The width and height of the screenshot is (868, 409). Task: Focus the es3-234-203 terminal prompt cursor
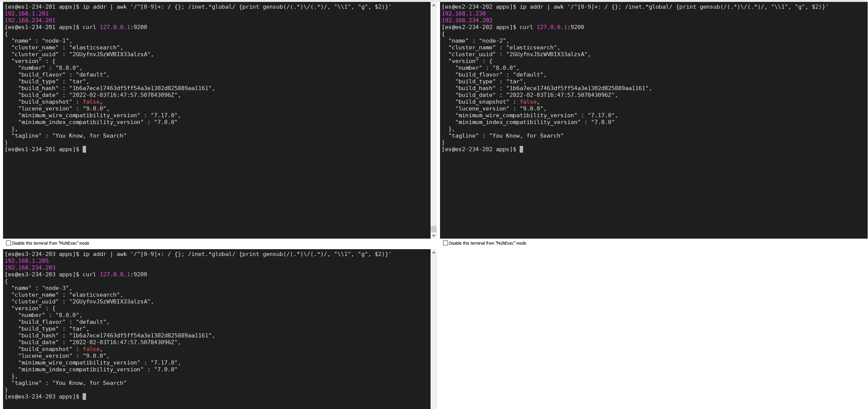pyautogui.click(x=84, y=397)
